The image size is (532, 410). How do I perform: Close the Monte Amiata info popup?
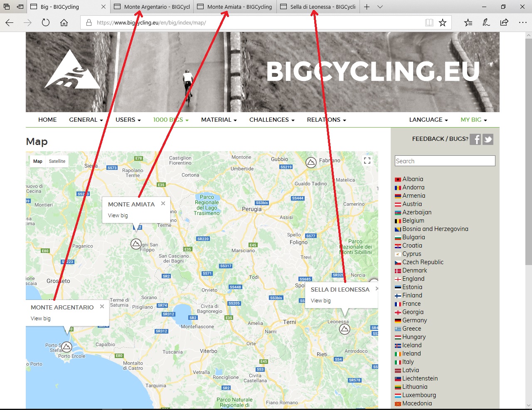pos(163,203)
